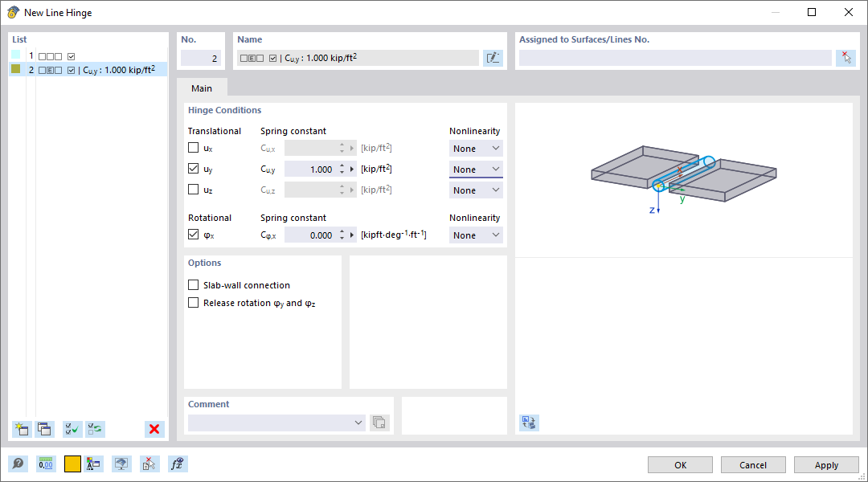
Task: Select surfaces/lines with the pick tool
Action: coord(845,57)
